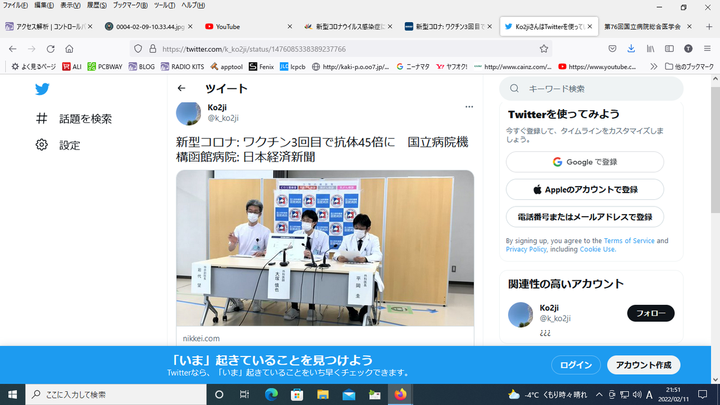Open the tweet's three-dot more menu

tap(468, 106)
